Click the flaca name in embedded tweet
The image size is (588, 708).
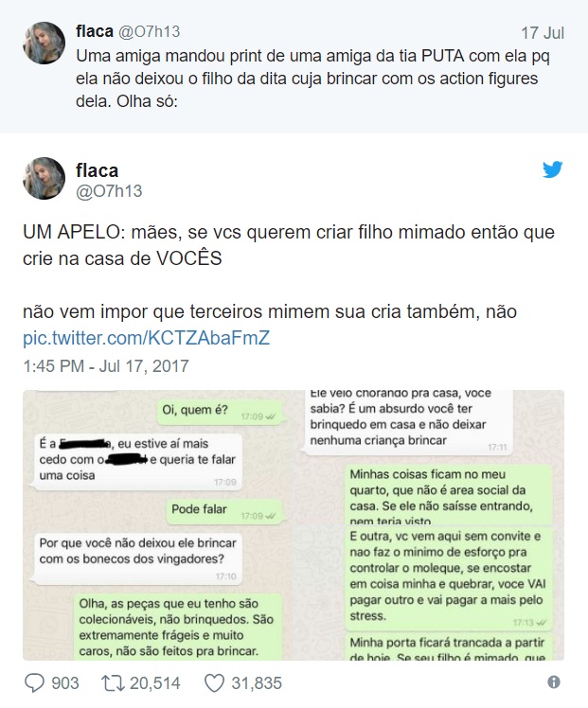[98, 170]
